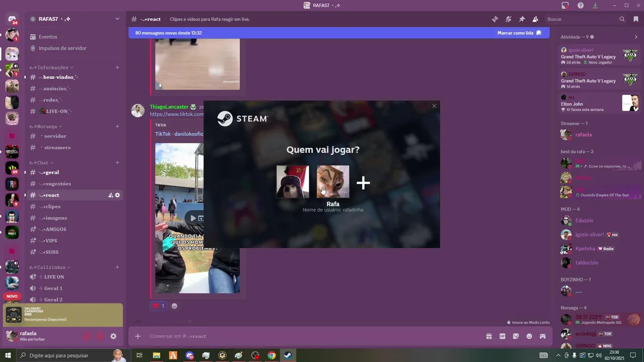Collapse the Chat category
This screenshot has width=644, height=362.
(41, 163)
